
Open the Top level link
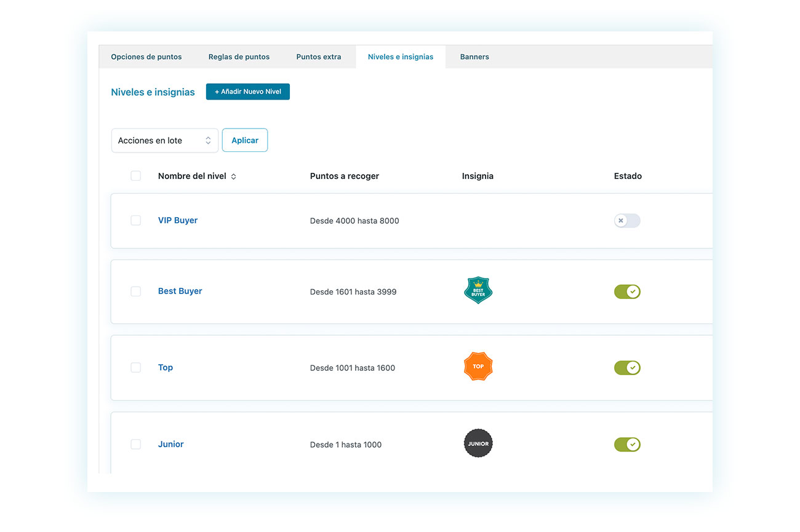pyautogui.click(x=166, y=367)
